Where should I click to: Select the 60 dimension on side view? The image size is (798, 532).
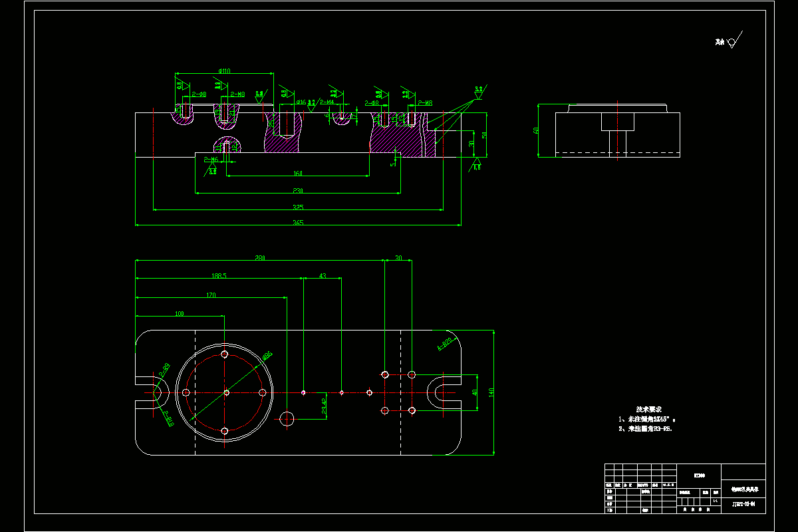pyautogui.click(x=536, y=131)
